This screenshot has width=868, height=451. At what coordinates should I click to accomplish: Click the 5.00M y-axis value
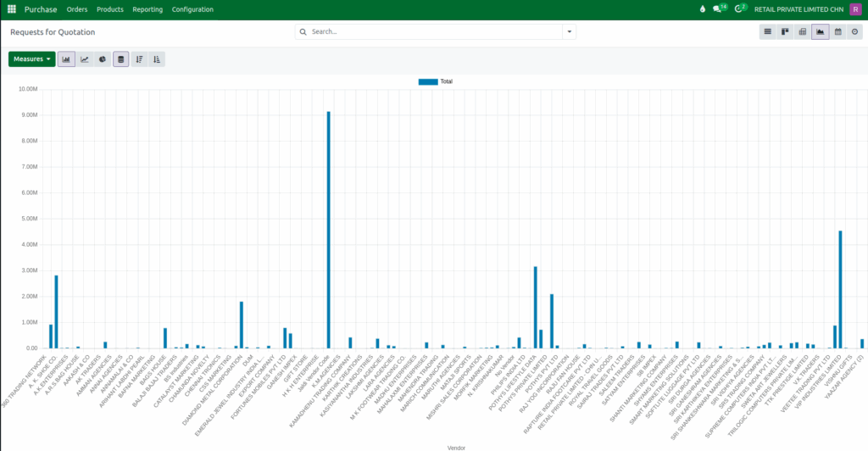pos(30,219)
